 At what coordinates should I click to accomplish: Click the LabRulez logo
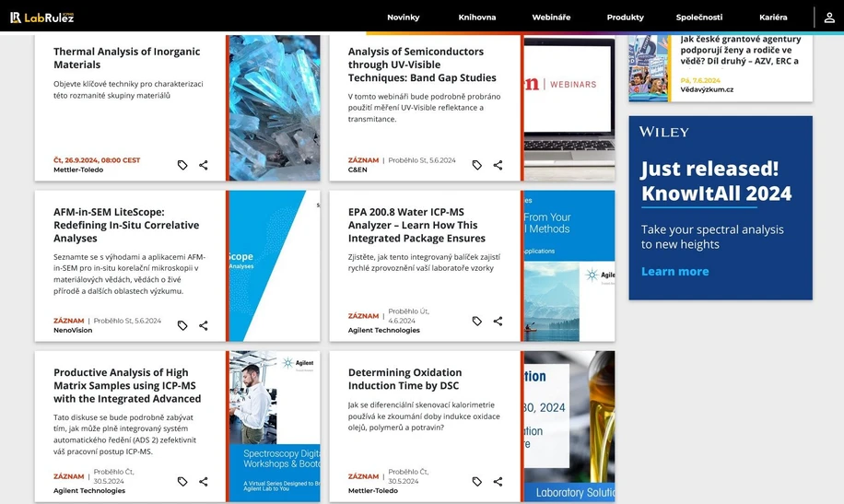[x=42, y=18]
